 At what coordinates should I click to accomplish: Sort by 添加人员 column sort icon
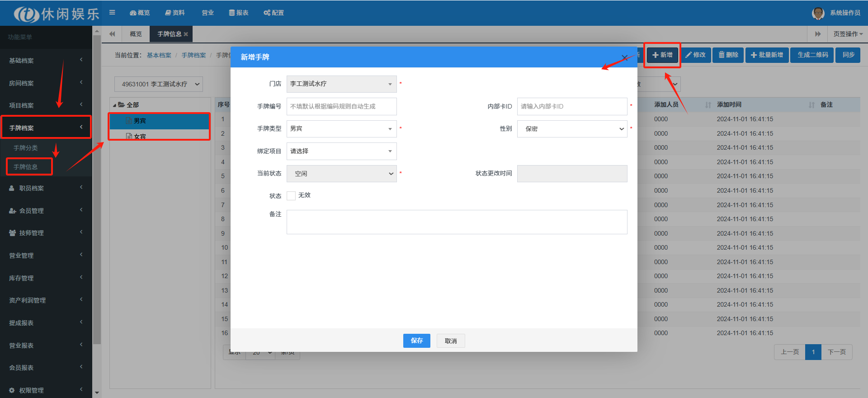pyautogui.click(x=708, y=105)
